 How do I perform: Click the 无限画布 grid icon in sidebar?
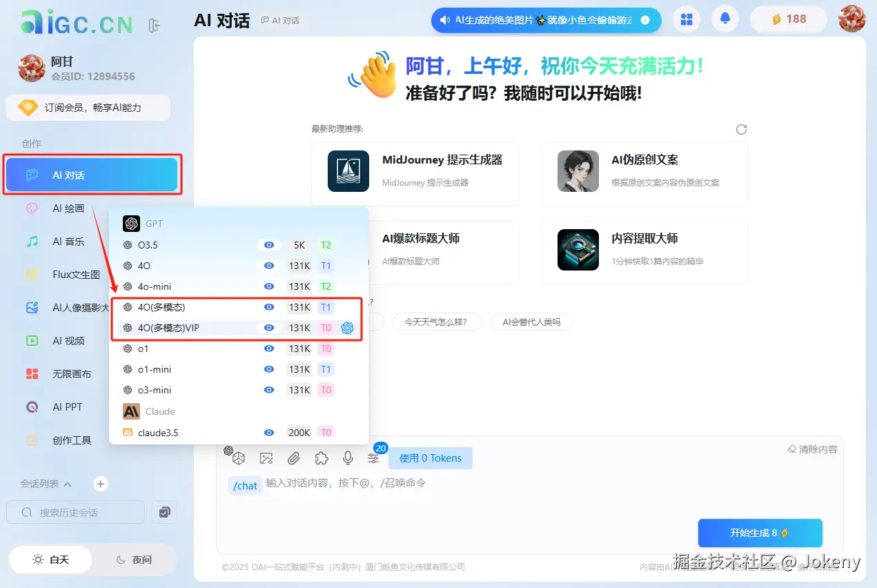(32, 374)
